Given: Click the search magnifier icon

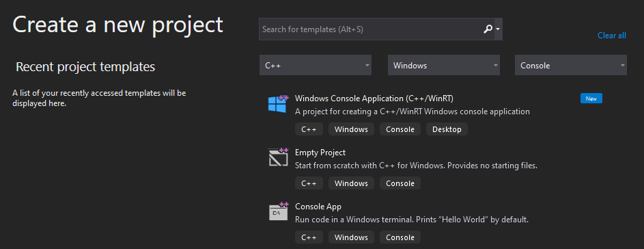Looking at the screenshot, I should 488,29.
